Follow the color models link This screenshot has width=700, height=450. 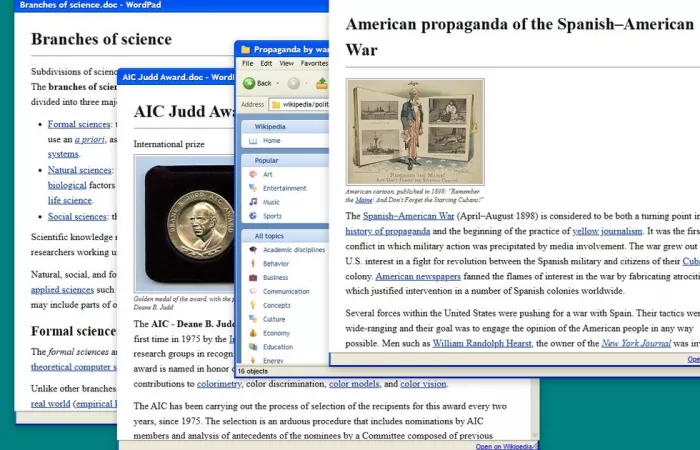(354, 384)
